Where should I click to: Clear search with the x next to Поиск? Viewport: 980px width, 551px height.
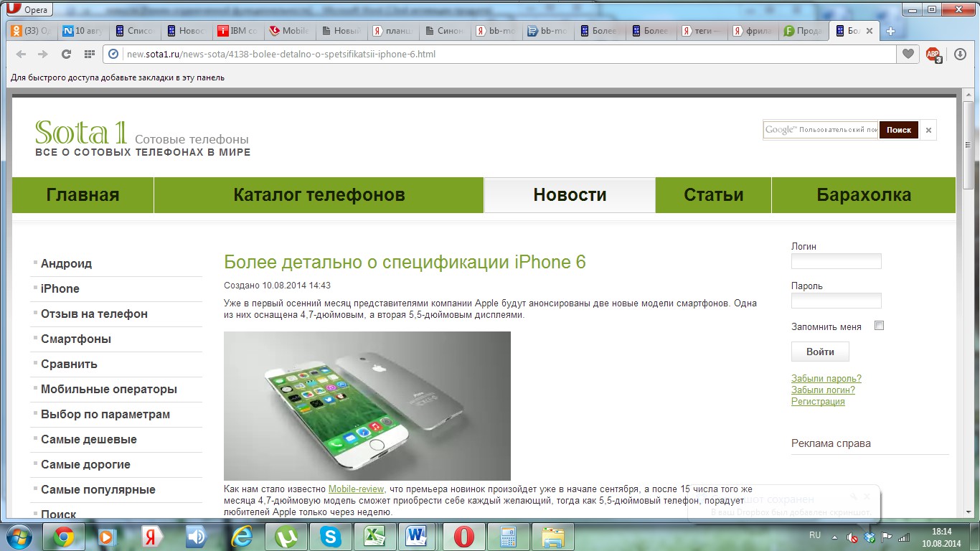[x=928, y=131]
